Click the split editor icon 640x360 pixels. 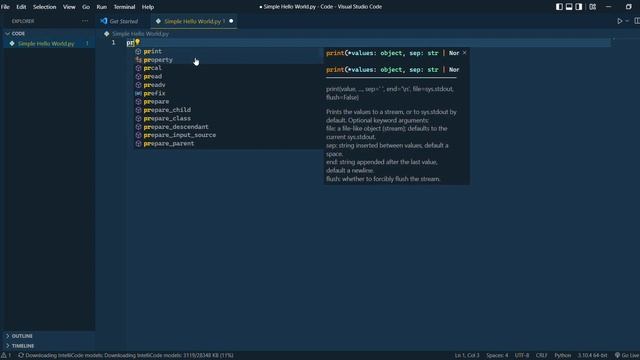click(x=637, y=21)
